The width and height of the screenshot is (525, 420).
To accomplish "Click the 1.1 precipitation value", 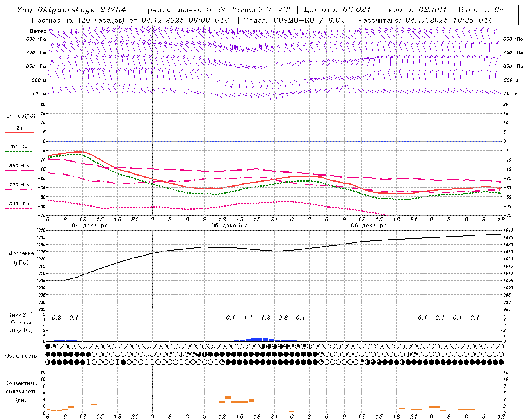I will tap(248, 317).
